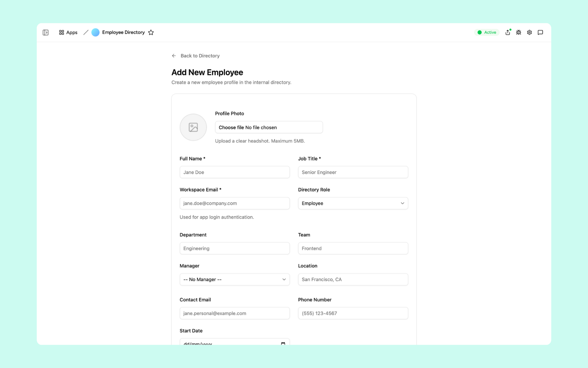588x368 pixels.
Task: Click the Active status badge
Action: [x=487, y=32]
